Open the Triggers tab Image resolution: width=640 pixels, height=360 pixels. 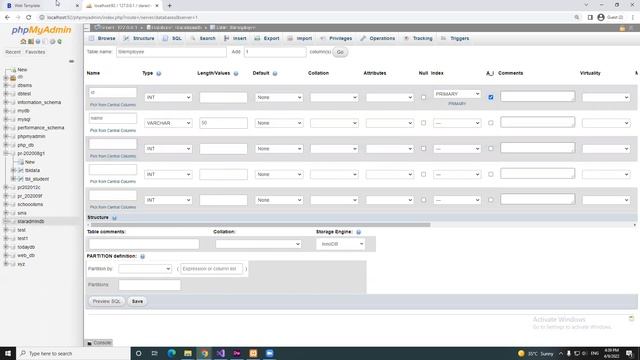coord(455,38)
